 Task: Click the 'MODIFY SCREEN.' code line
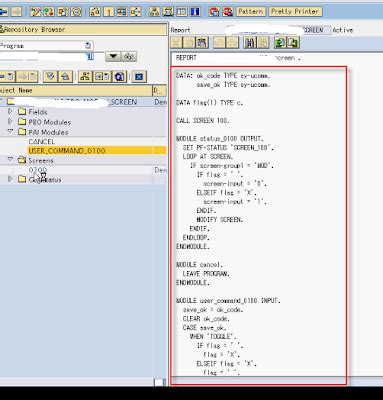[x=220, y=220]
